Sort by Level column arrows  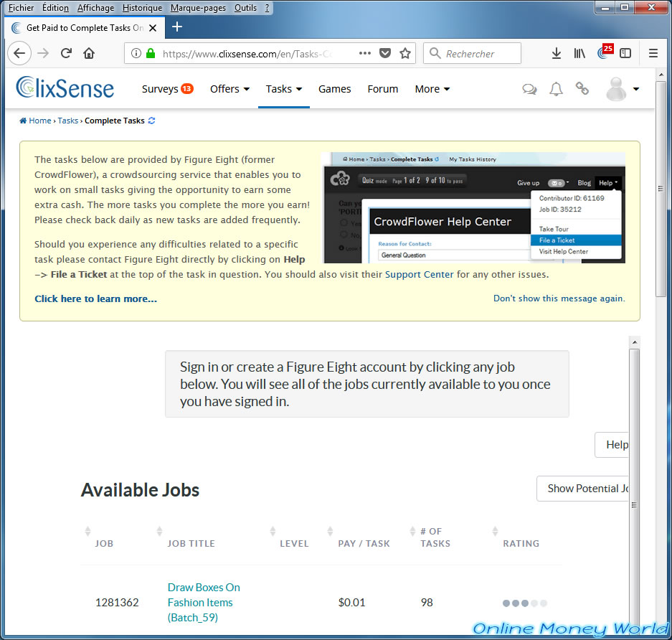pos(273,531)
